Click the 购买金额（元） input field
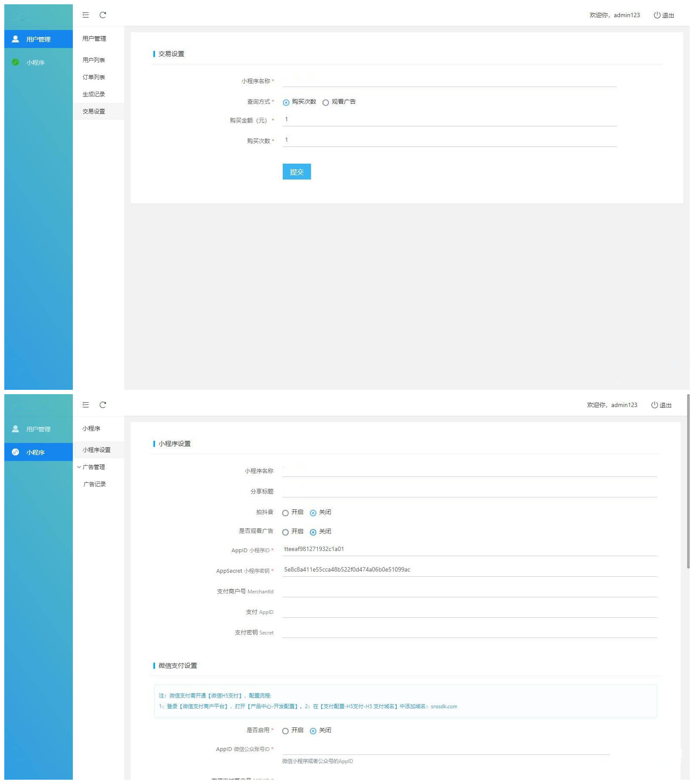694x784 pixels. click(449, 120)
